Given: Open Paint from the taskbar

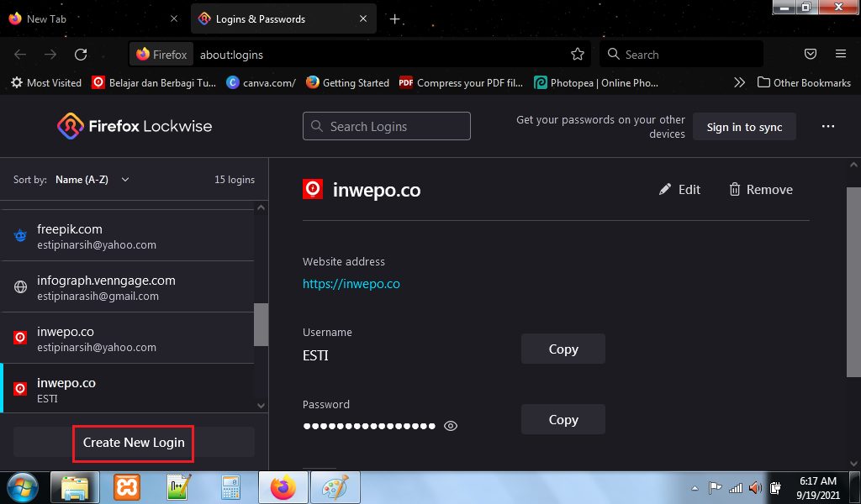Looking at the screenshot, I should click(x=335, y=487).
